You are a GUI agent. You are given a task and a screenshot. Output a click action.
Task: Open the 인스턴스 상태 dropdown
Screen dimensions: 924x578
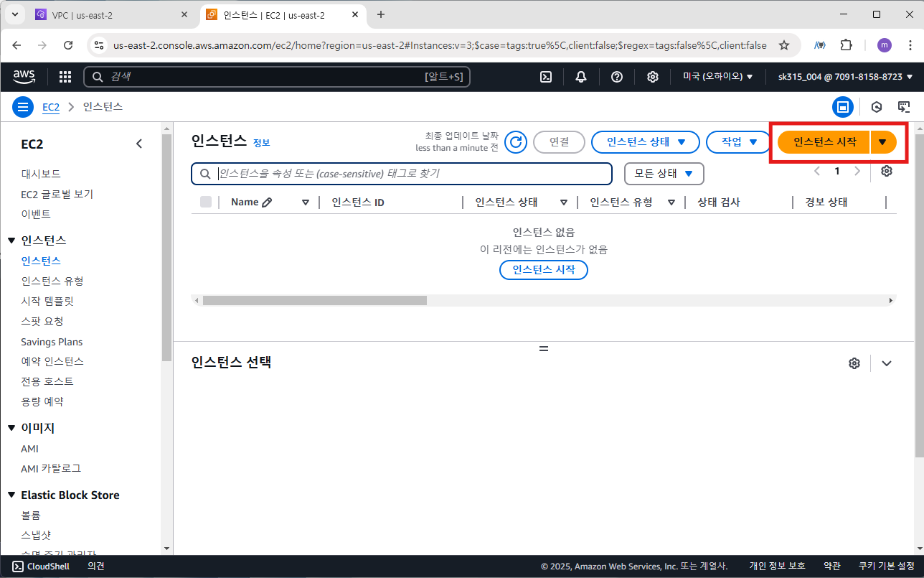[x=645, y=142]
